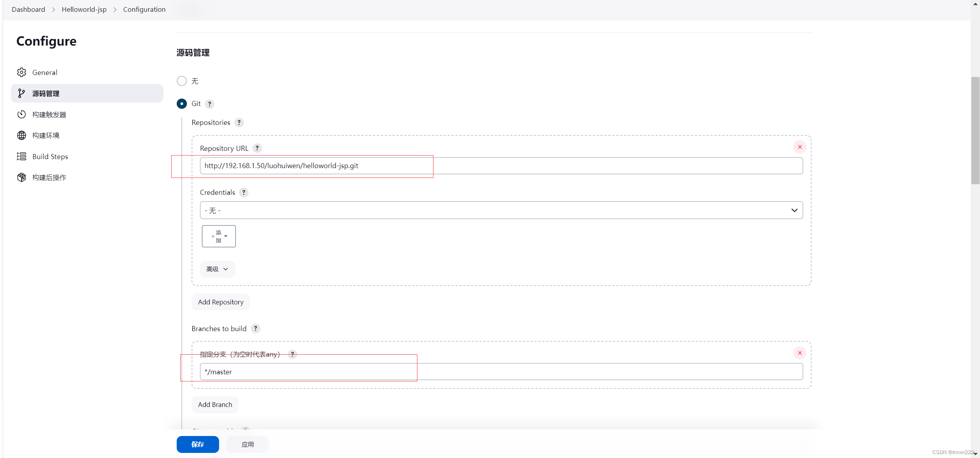
Task: Delete the */master branch entry
Action: [800, 353]
